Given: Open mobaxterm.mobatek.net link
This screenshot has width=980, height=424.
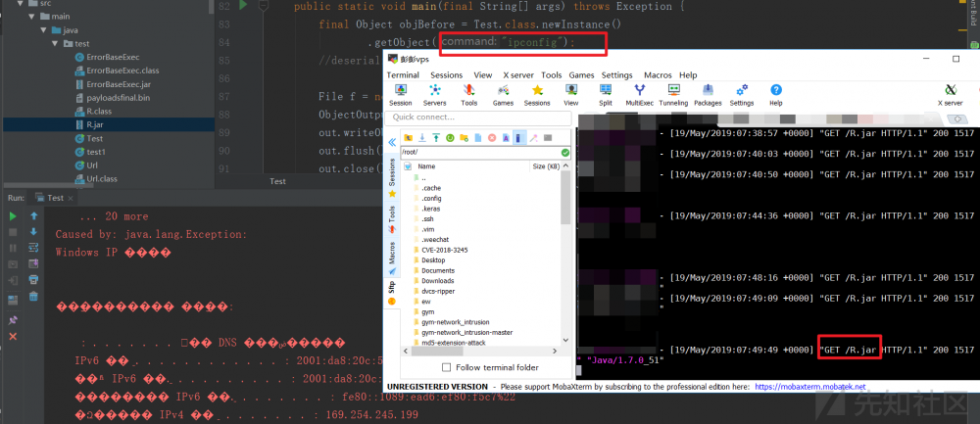Looking at the screenshot, I should 810,387.
